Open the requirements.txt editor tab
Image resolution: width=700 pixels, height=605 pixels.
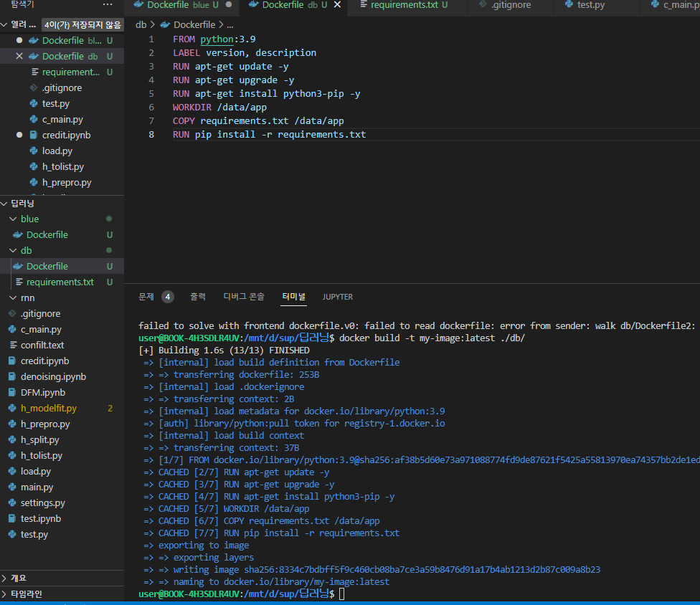tap(404, 4)
